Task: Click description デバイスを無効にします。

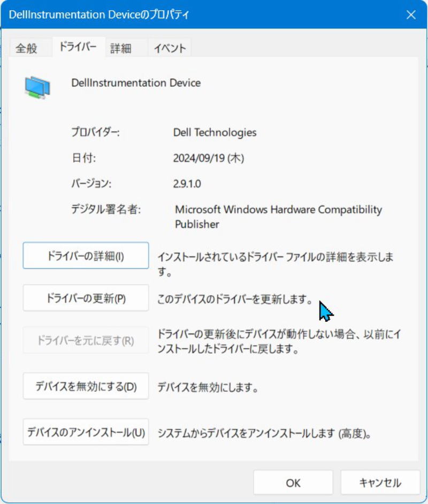Action: coord(208,387)
